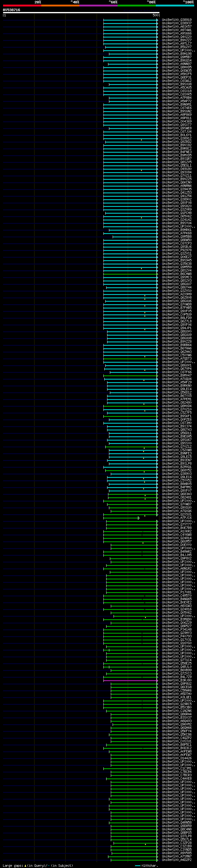Select hit label UniRef100_A7P8B4

176,98
